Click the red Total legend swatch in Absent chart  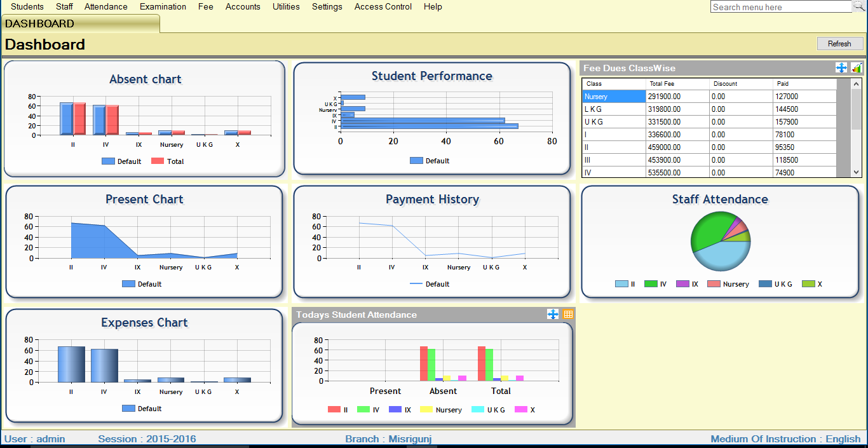(x=158, y=161)
